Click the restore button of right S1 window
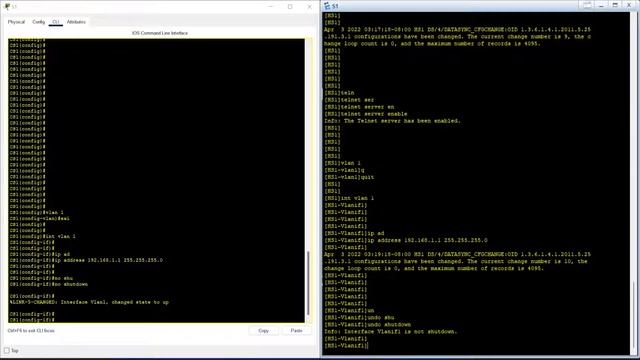Image resolution: width=640 pixels, height=360 pixels. tap(615, 5)
